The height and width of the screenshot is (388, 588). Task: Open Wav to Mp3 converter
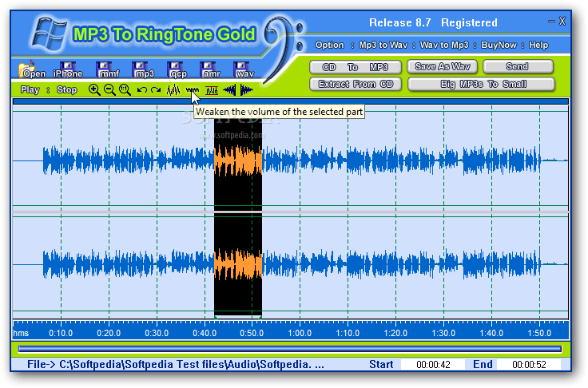(444, 45)
